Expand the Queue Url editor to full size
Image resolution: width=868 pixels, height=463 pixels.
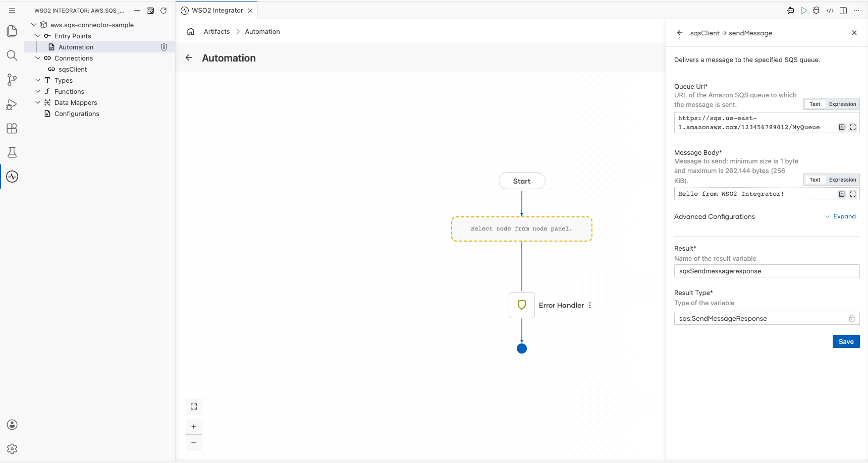pos(853,127)
